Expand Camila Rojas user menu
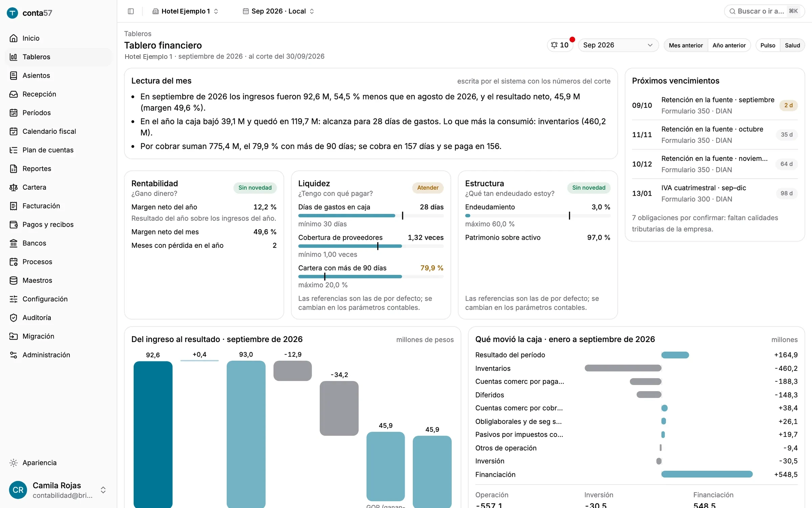This screenshot has height=508, width=812. pyautogui.click(x=58, y=490)
